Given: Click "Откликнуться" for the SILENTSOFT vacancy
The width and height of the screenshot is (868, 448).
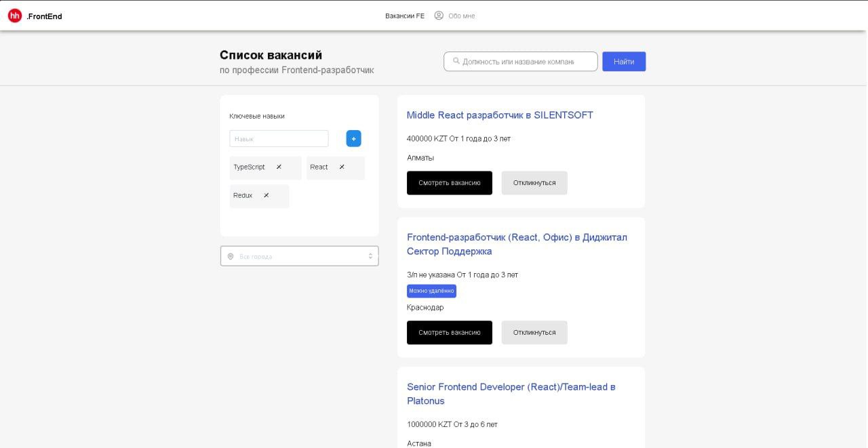Looking at the screenshot, I should [x=534, y=183].
